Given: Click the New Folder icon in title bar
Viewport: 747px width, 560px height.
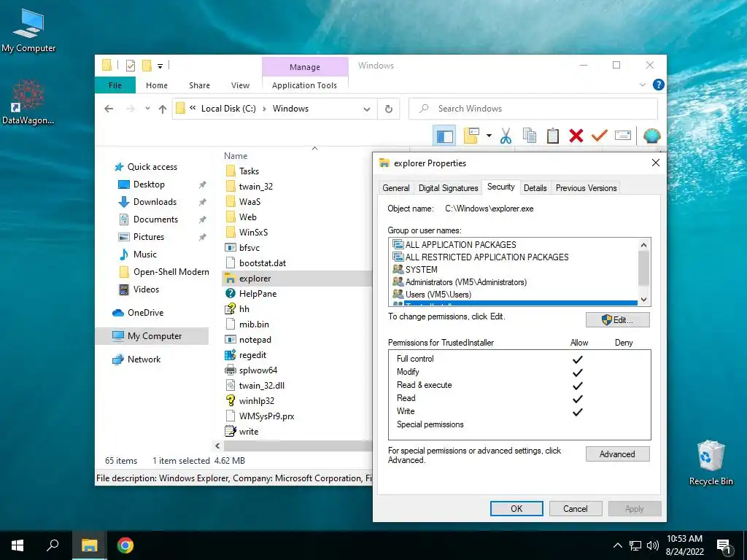Looking at the screenshot, I should pos(147,66).
